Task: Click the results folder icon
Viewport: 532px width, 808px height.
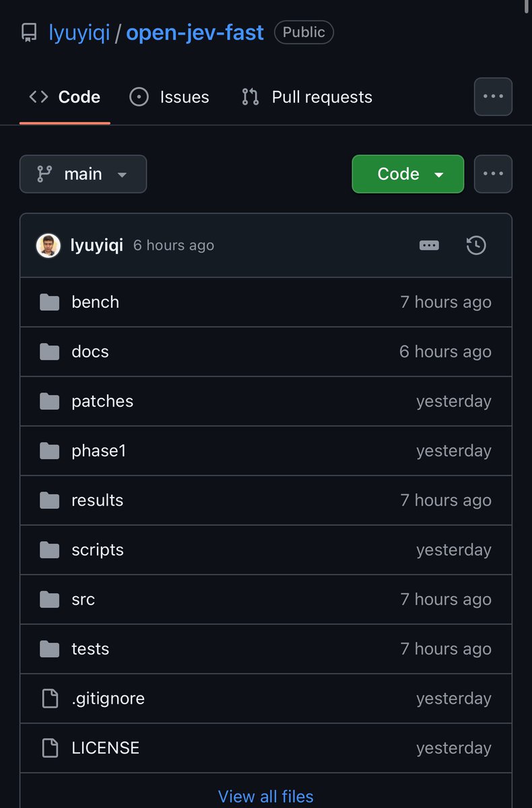Action: pos(49,500)
